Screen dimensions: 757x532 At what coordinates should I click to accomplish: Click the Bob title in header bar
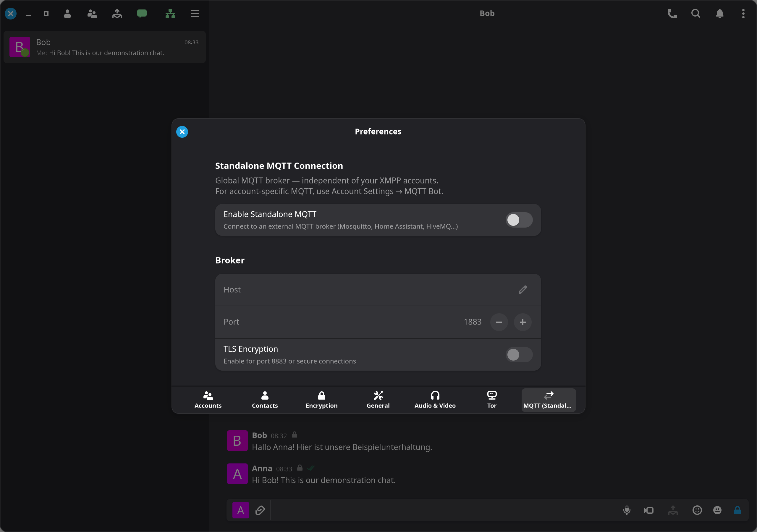tap(487, 14)
